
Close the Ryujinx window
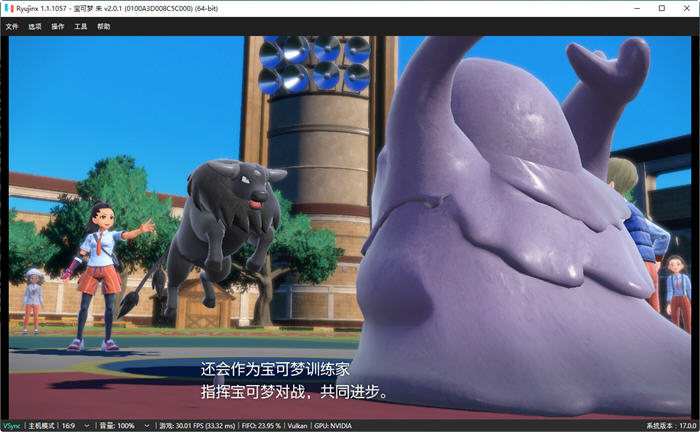pyautogui.click(x=687, y=8)
